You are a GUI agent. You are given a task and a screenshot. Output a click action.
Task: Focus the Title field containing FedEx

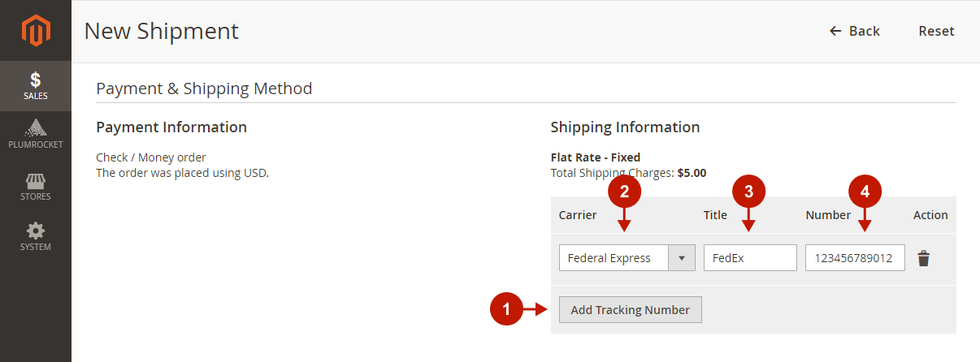tap(749, 258)
